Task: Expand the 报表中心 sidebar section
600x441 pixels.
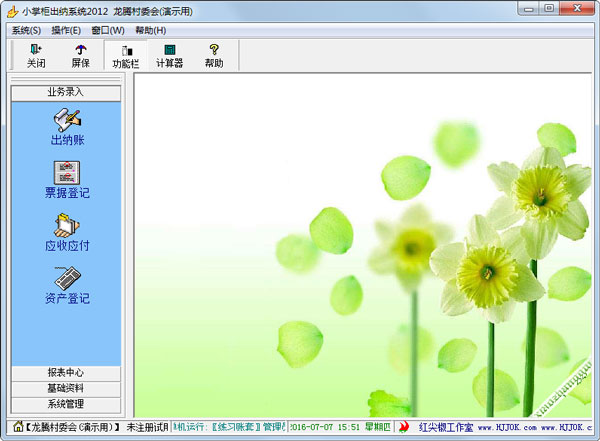Action: pyautogui.click(x=66, y=372)
